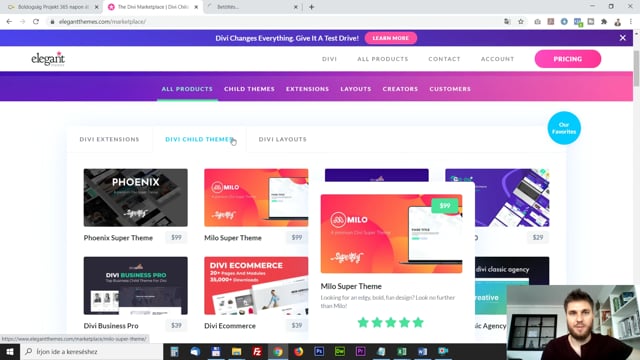Image resolution: width=640 pixels, height=360 pixels.
Task: Go back to the previous page
Action: [x=9, y=22]
